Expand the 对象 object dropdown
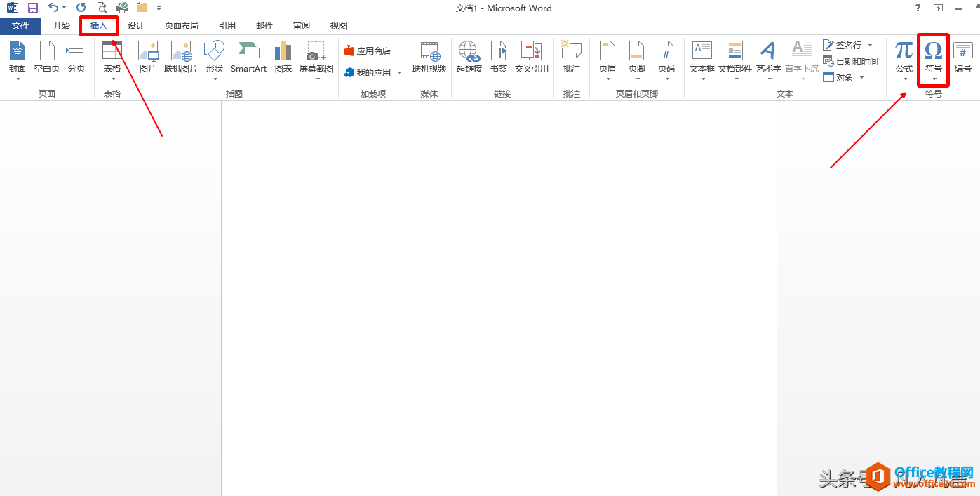The image size is (980, 496). pos(861,78)
